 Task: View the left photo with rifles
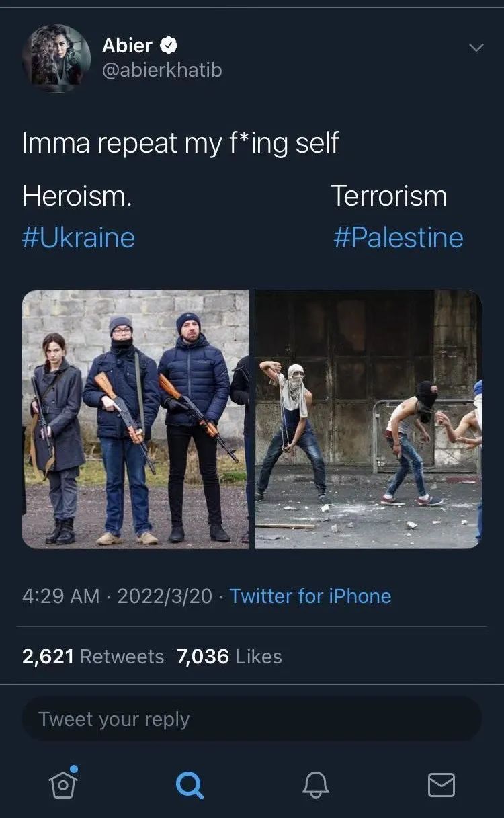click(135, 419)
